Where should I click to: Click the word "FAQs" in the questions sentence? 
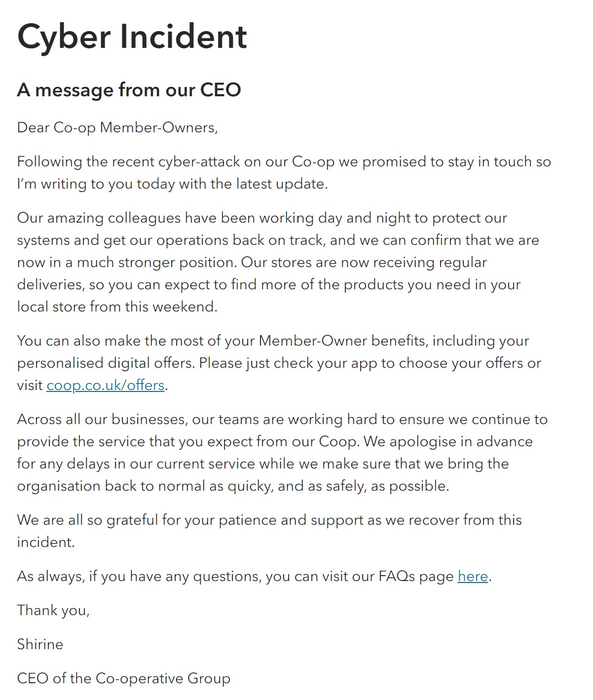click(x=397, y=576)
